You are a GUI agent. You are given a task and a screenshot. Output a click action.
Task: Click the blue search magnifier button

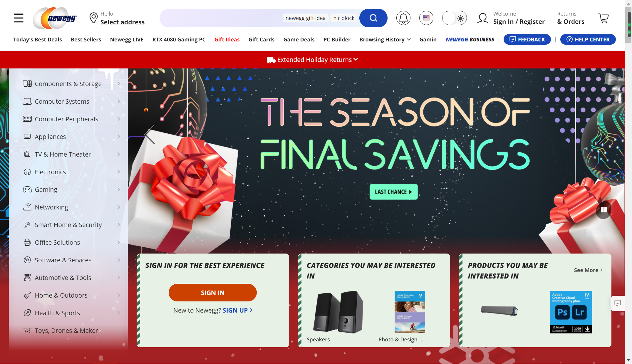point(373,18)
